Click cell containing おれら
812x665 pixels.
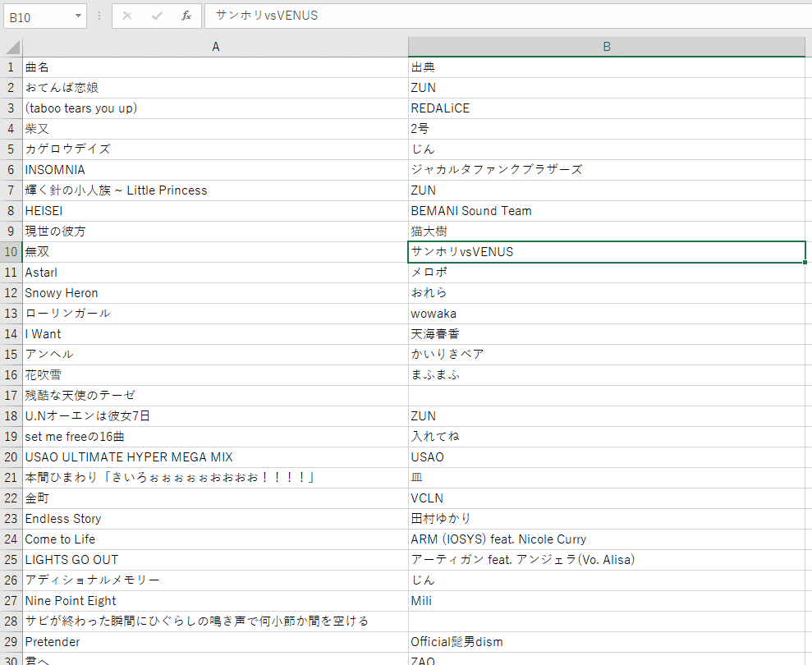click(607, 293)
